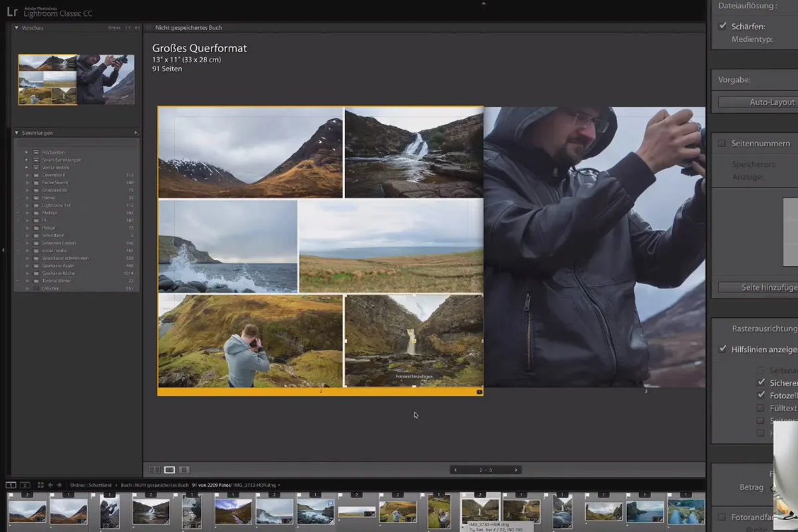The width and height of the screenshot is (798, 532).
Task: Select crashing wave coast photo cell
Action: click(227, 247)
